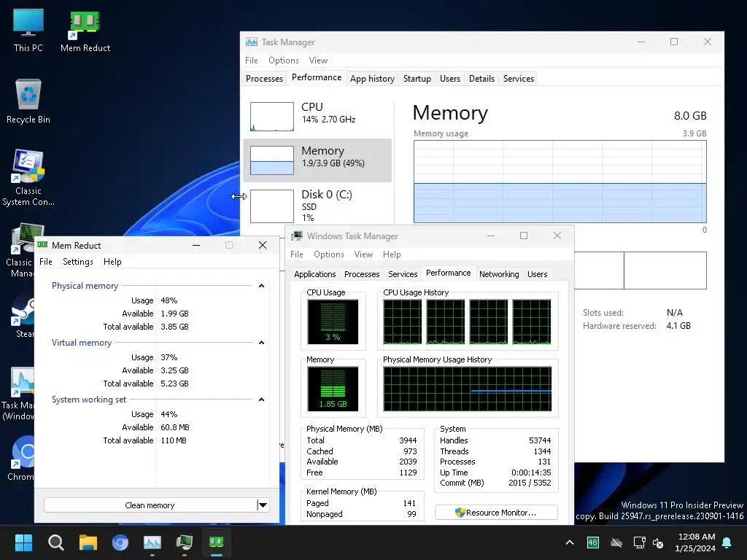The height and width of the screenshot is (560, 747).
Task: Switch to Task Manager Users tab
Action: pyautogui.click(x=449, y=79)
